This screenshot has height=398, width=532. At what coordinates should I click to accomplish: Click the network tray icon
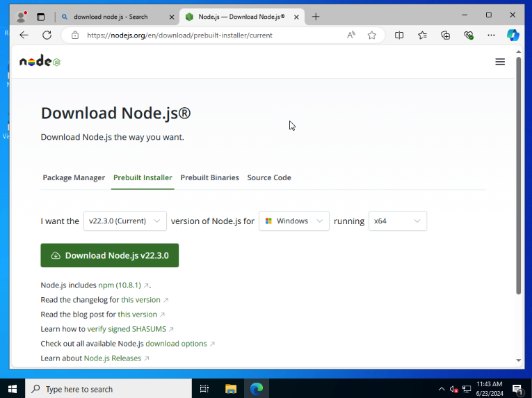(x=467, y=389)
